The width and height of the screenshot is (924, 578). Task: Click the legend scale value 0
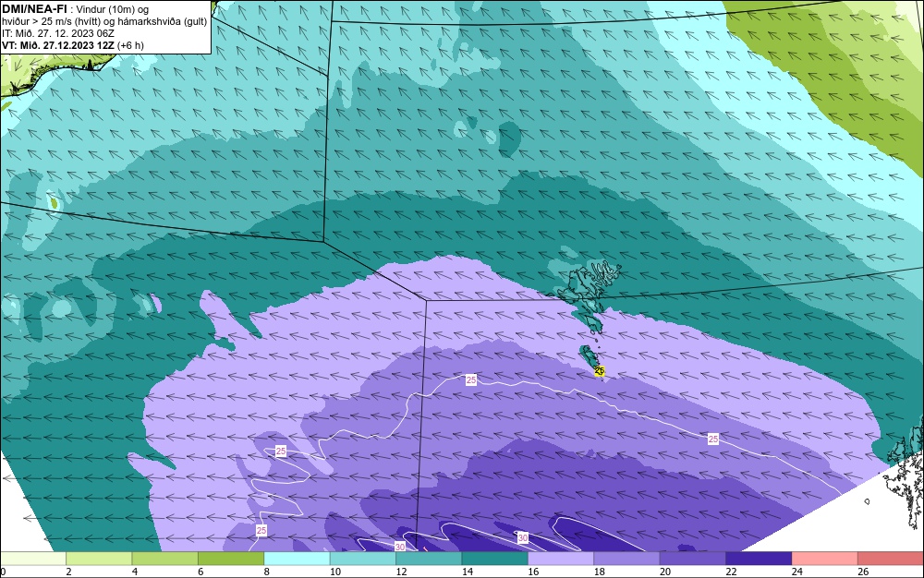coord(3,572)
